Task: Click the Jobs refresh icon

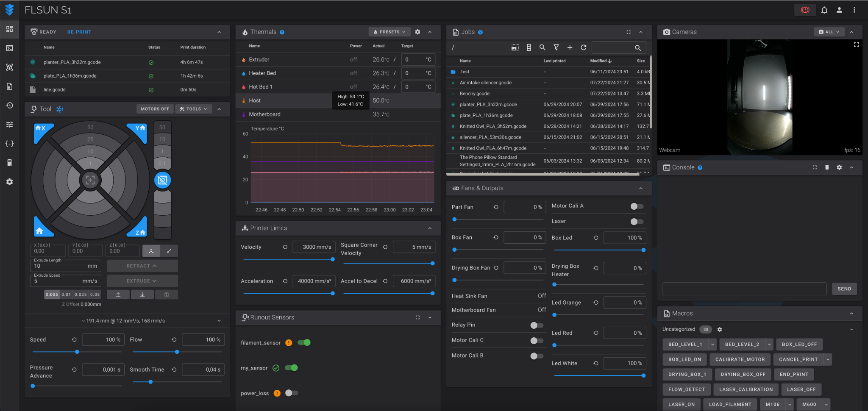Action: [583, 47]
